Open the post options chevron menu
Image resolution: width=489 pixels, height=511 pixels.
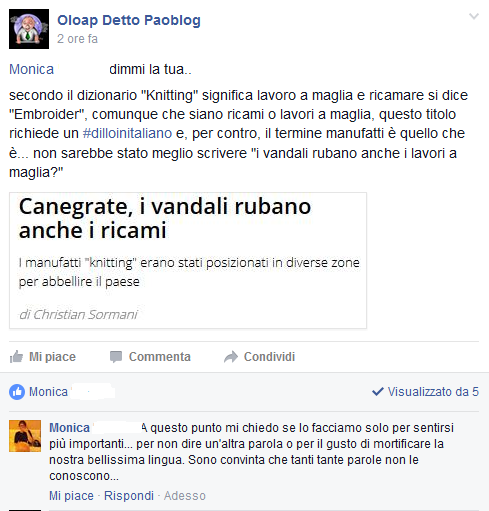click(x=474, y=16)
